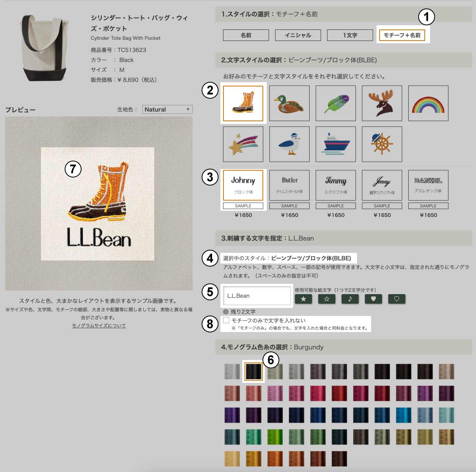Image resolution: width=476 pixels, height=472 pixels.
Task: Pick the bright cyan blue thread swatch
Action: (403, 415)
